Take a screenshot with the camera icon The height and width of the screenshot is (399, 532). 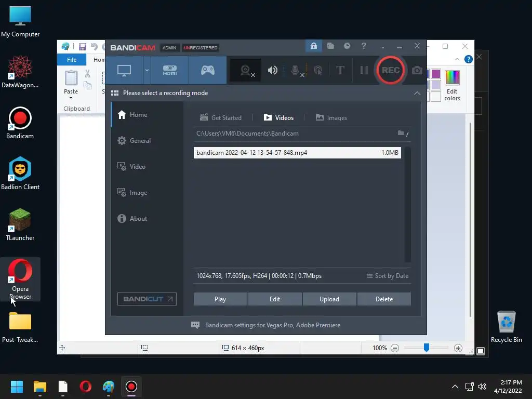[x=417, y=70]
